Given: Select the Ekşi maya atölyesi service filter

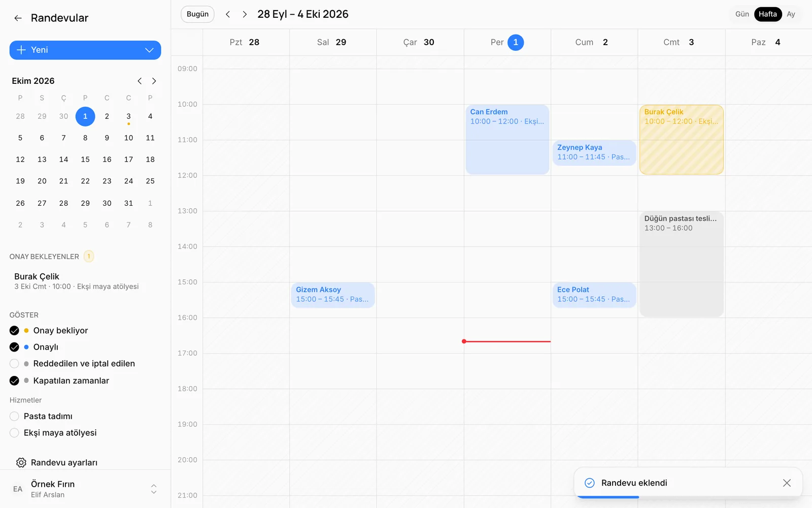Looking at the screenshot, I should pyautogui.click(x=14, y=433).
